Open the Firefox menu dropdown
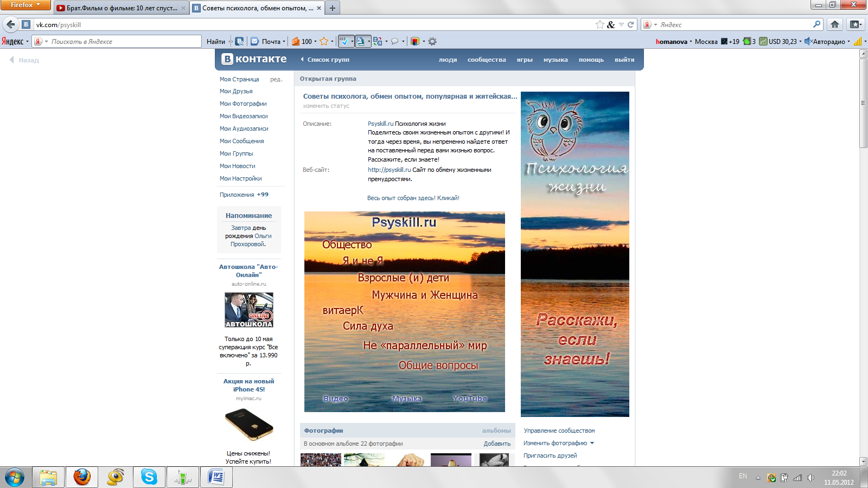The image size is (868, 488). [25, 5]
